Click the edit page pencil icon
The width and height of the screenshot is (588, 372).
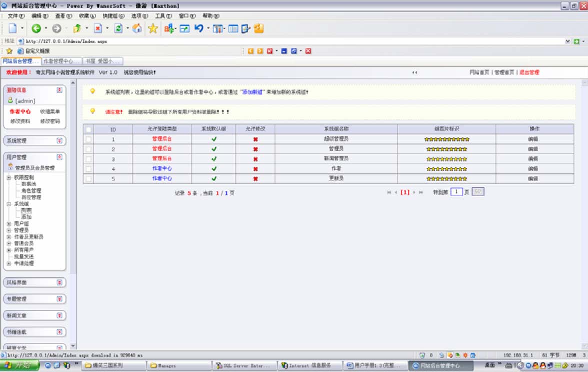point(245,28)
